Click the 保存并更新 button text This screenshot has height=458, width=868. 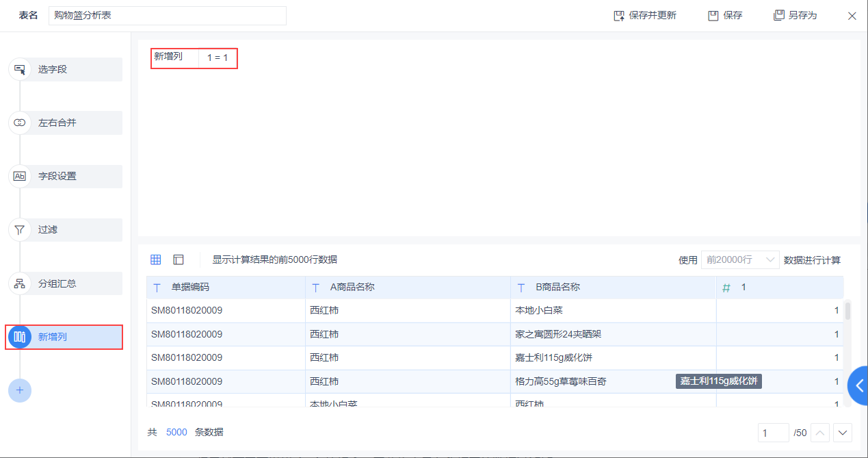click(653, 15)
